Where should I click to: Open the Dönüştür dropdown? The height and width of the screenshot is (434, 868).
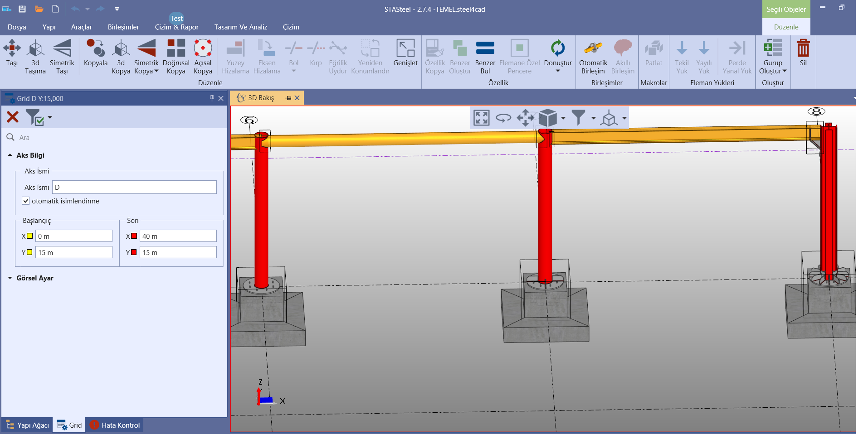(x=558, y=71)
